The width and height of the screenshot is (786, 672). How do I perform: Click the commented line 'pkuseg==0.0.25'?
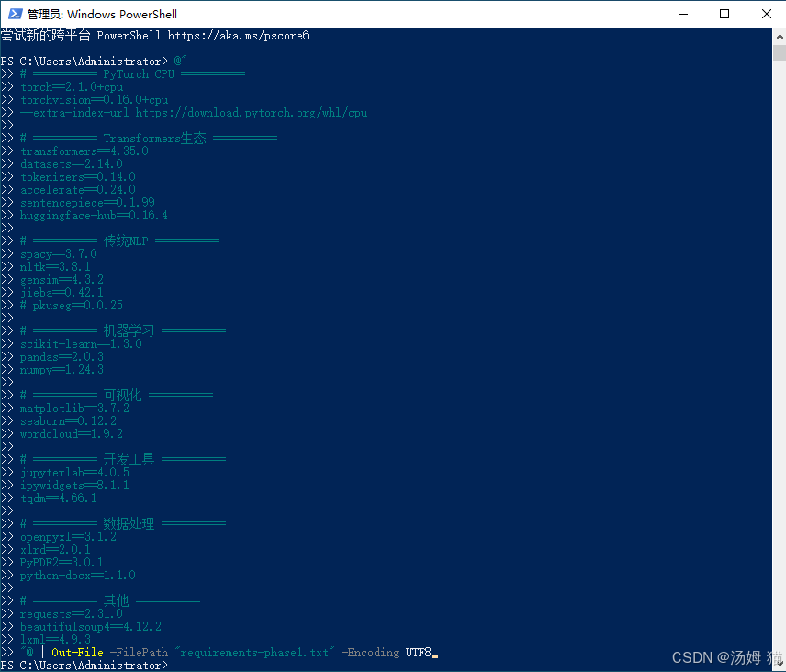click(x=72, y=305)
